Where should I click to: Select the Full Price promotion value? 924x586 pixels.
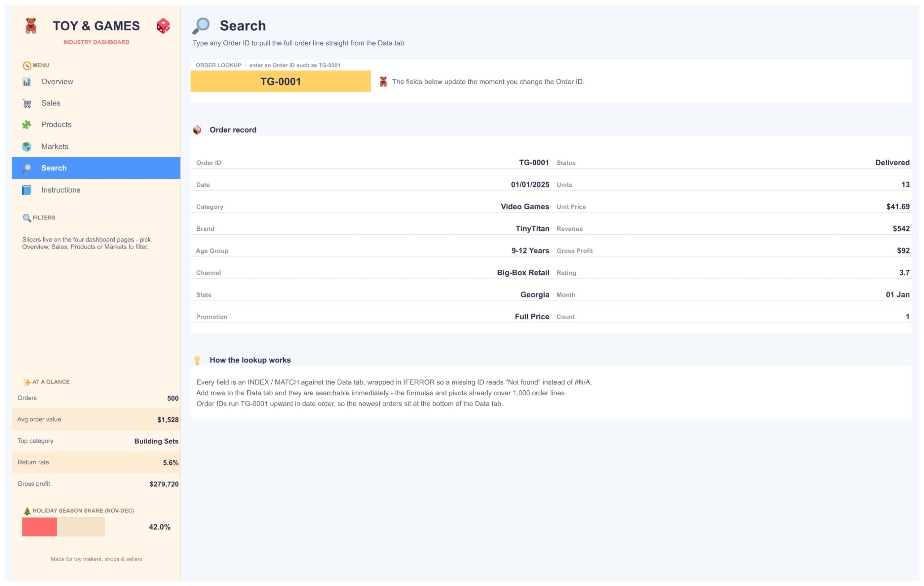(532, 317)
